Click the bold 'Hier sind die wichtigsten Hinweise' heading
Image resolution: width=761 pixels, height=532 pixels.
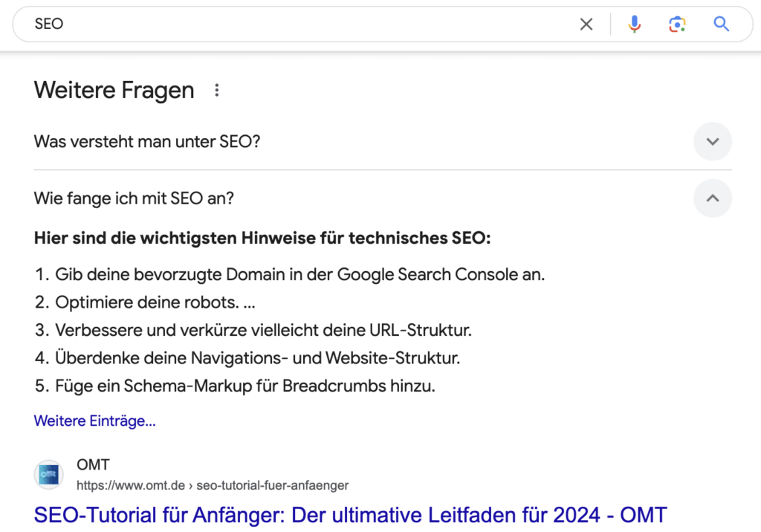[262, 239]
